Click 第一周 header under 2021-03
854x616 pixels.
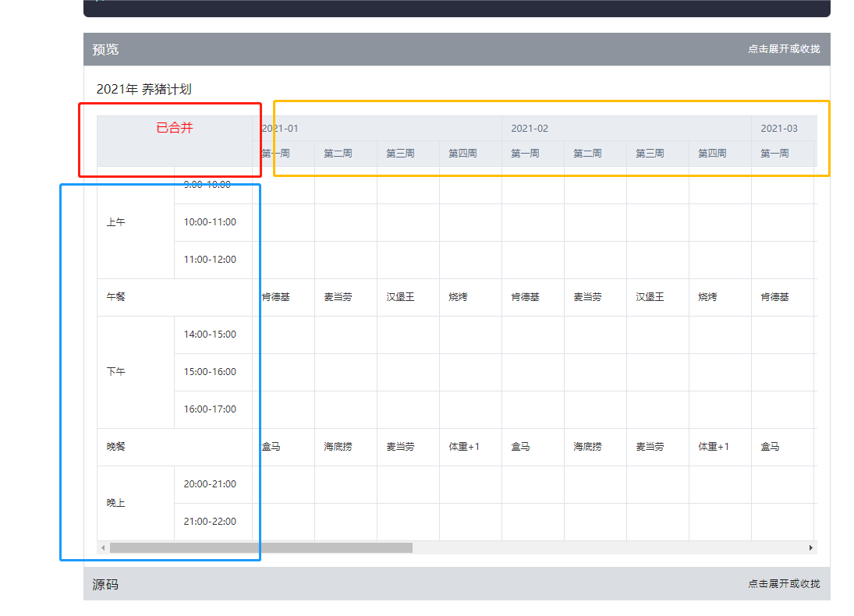pos(782,154)
